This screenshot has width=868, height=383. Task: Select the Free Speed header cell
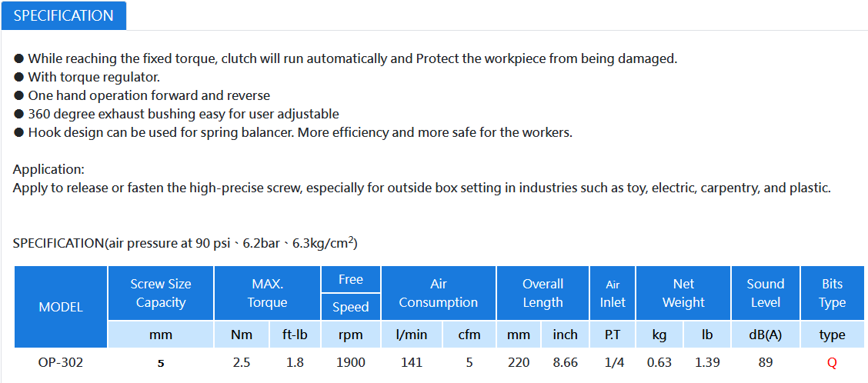[351, 293]
